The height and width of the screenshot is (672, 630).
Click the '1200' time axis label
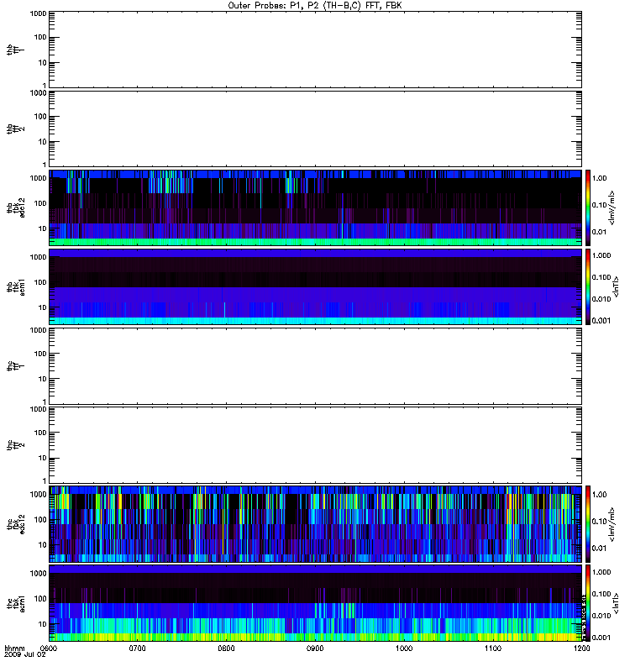581,648
